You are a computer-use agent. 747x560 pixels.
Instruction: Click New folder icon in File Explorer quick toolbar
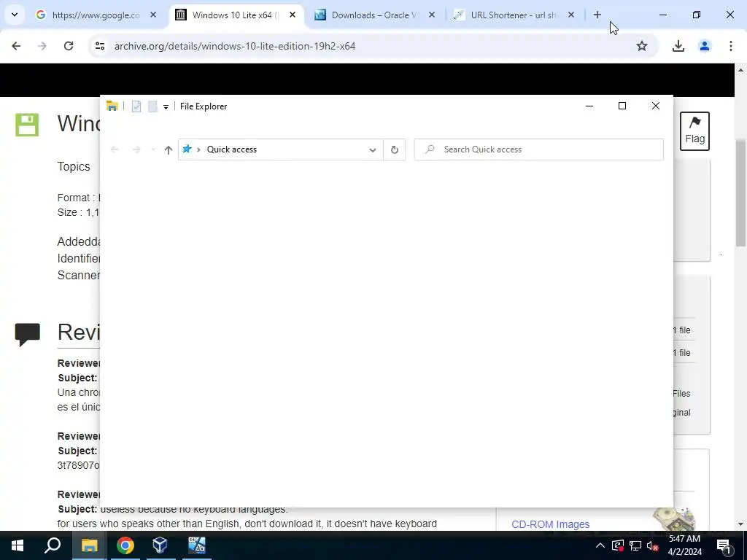click(x=152, y=106)
